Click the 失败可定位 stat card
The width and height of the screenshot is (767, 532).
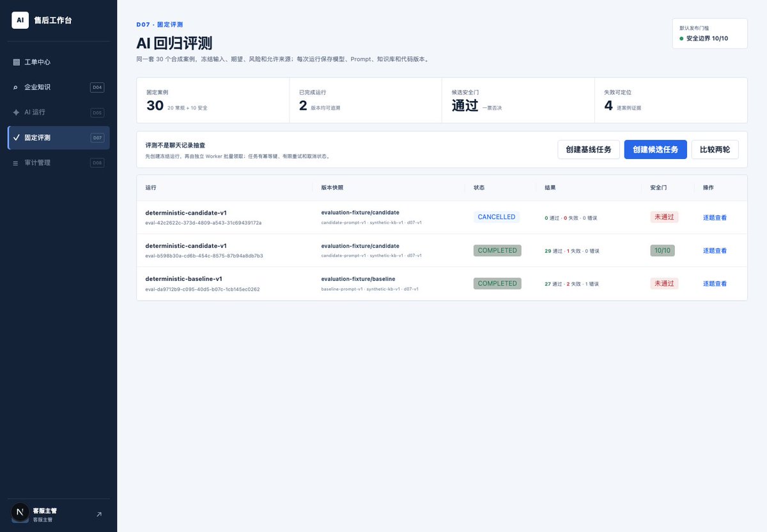point(670,100)
